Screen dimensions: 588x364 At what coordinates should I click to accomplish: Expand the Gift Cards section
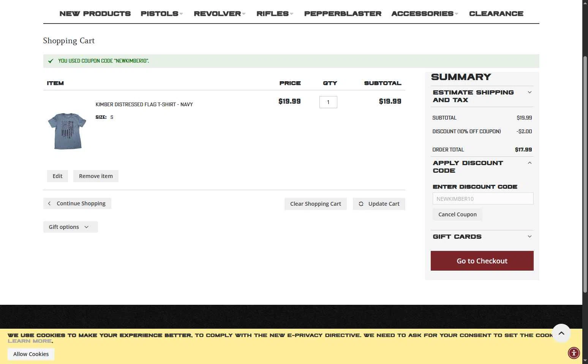coord(482,236)
